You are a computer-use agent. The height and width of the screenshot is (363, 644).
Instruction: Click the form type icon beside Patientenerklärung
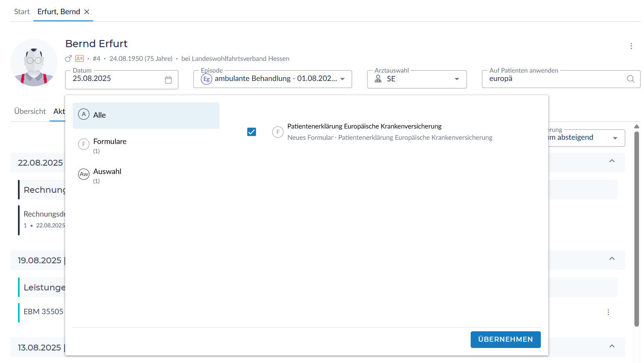pos(278,132)
